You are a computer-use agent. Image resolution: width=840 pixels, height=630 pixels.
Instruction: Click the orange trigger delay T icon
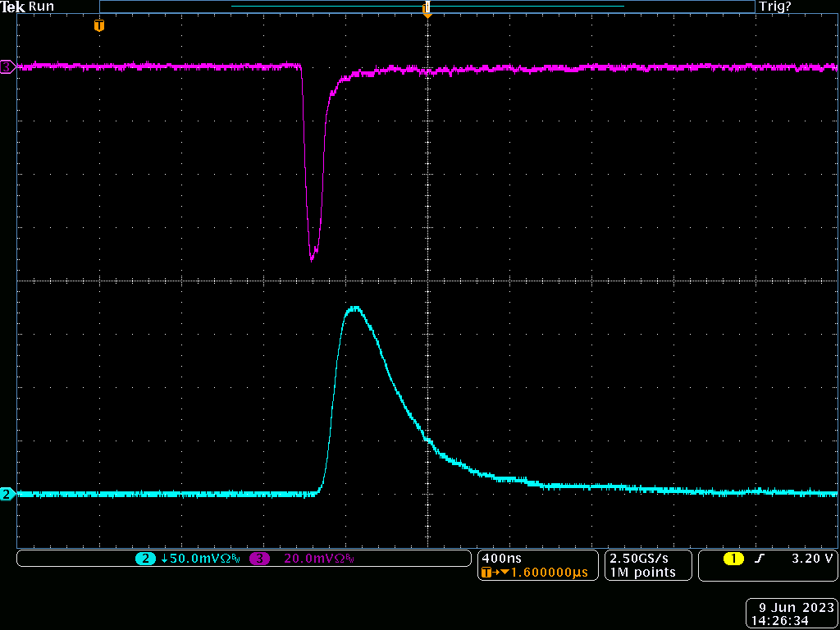click(486, 573)
